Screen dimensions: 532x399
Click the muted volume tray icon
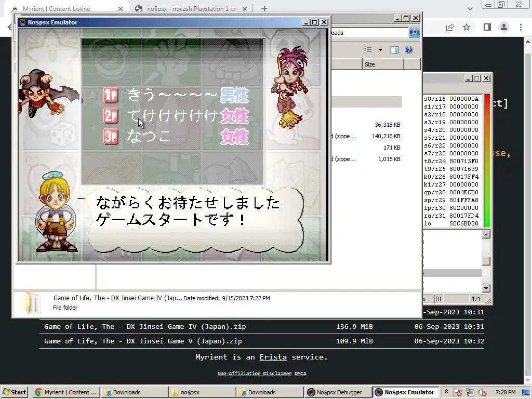tap(482, 393)
